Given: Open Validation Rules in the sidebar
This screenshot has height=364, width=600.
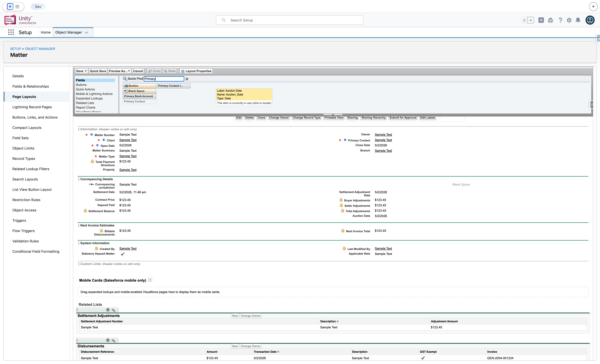Looking at the screenshot, I should (26, 241).
